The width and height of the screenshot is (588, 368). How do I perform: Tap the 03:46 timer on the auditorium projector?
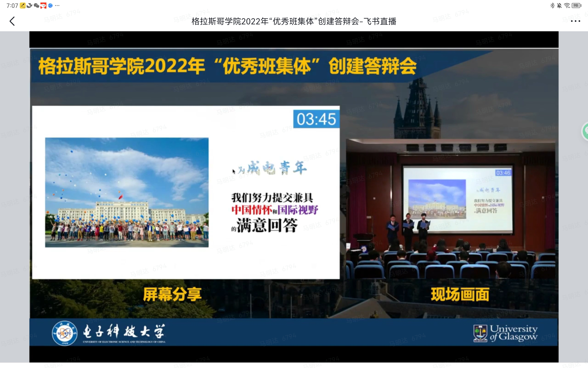click(503, 173)
